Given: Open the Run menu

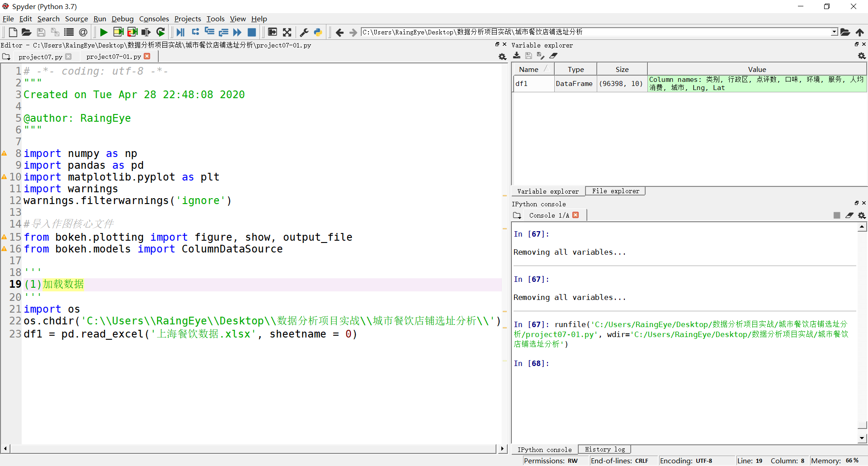Looking at the screenshot, I should coord(100,19).
